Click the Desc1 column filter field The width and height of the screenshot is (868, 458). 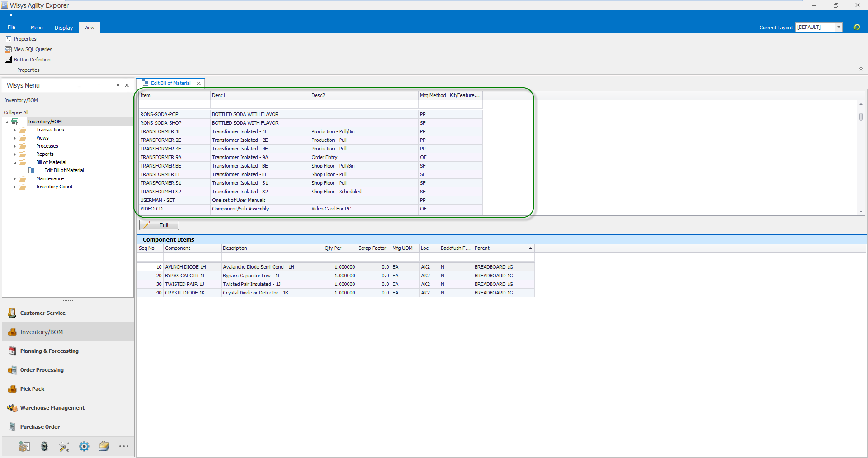click(x=260, y=104)
